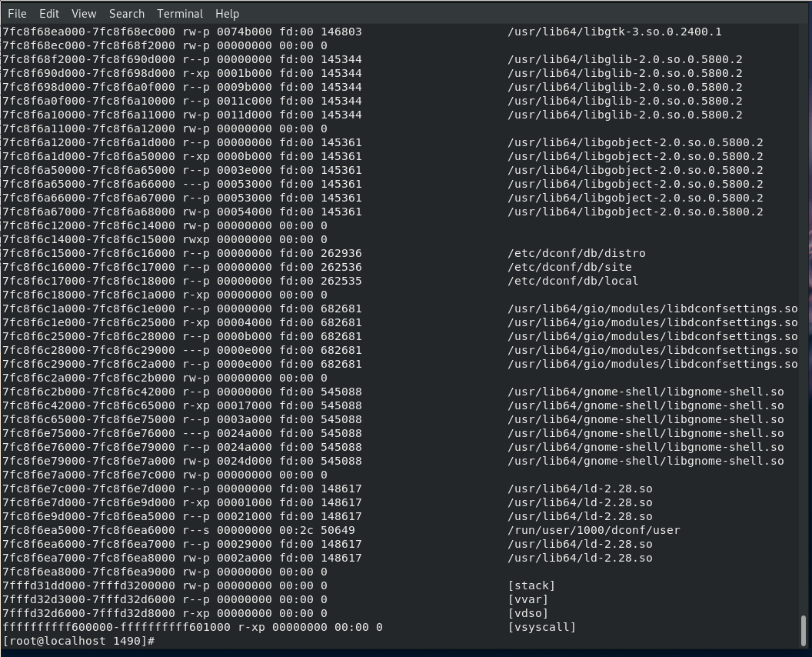
Task: Click the [stack] mapping label
Action: pos(531,585)
